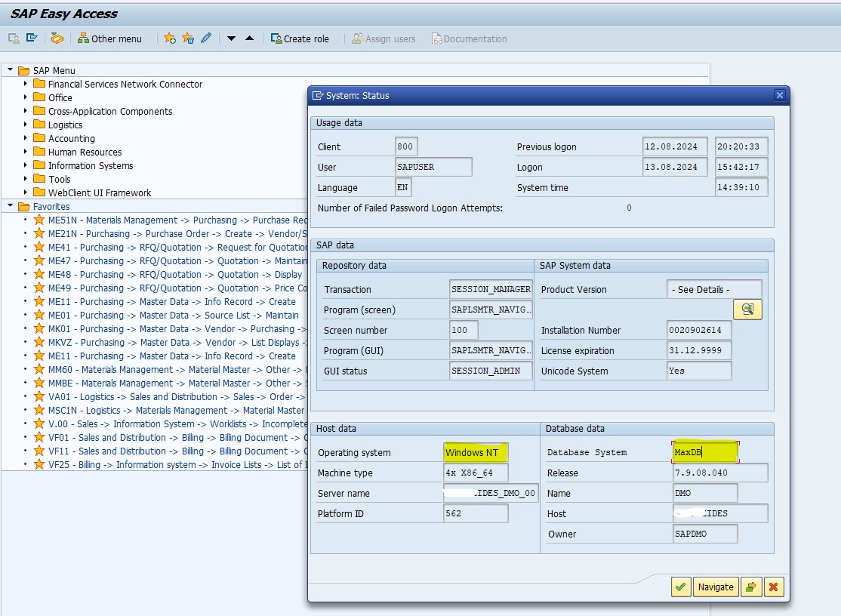Expand the Information Systems folder arrow
Screen dimensions: 841x616
tap(25, 165)
